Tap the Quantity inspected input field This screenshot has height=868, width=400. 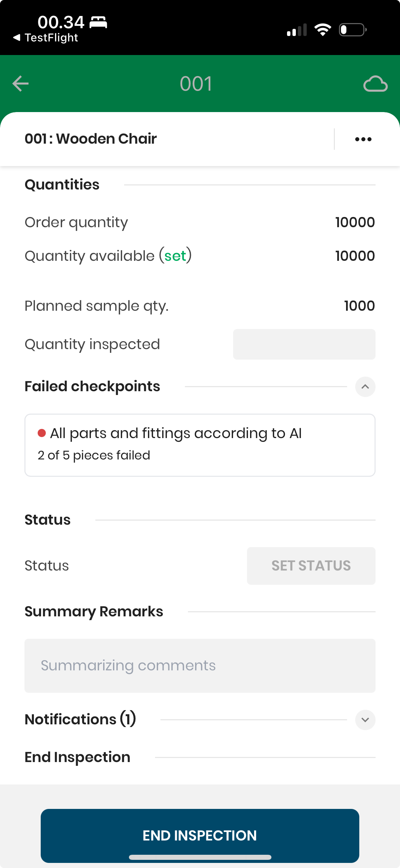[304, 344]
